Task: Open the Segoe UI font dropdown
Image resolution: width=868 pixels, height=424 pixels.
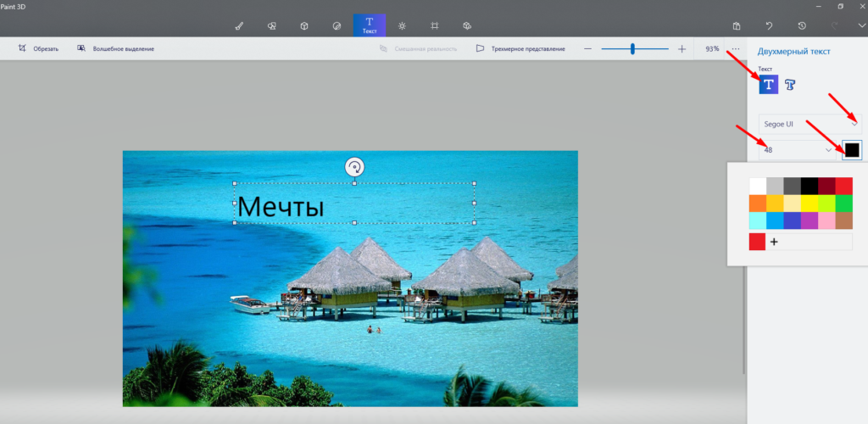Action: [x=810, y=124]
